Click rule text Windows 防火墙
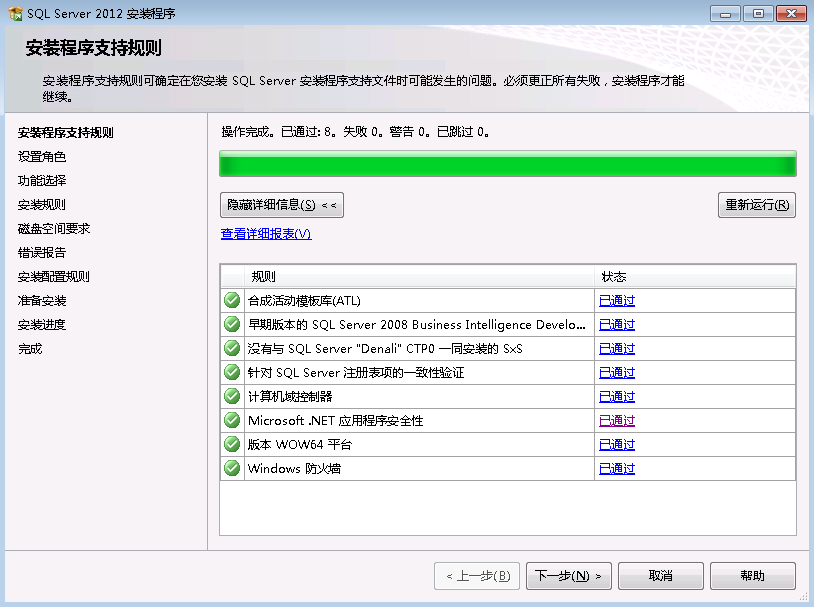Image resolution: width=814 pixels, height=607 pixels. pos(294,468)
